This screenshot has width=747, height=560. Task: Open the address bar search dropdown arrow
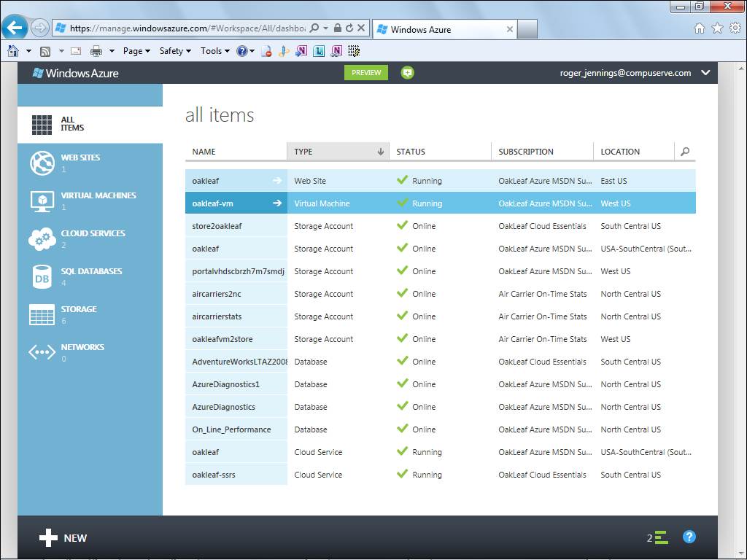326,28
